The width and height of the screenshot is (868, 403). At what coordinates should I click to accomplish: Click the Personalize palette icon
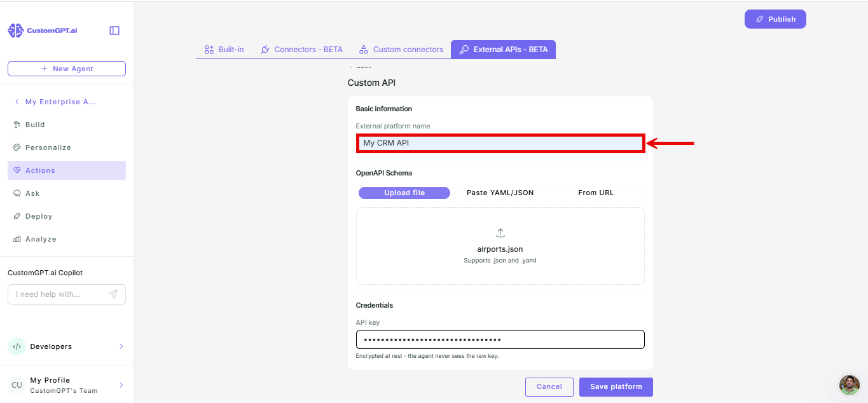[x=17, y=147]
